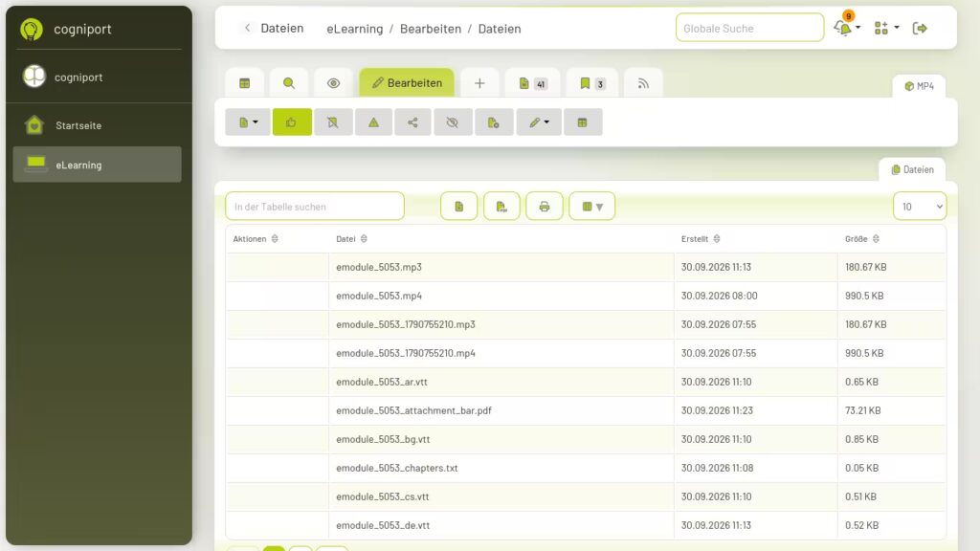Viewport: 980px width, 551px height.
Task: Open the notifications bell dropdown
Action: 847,28
